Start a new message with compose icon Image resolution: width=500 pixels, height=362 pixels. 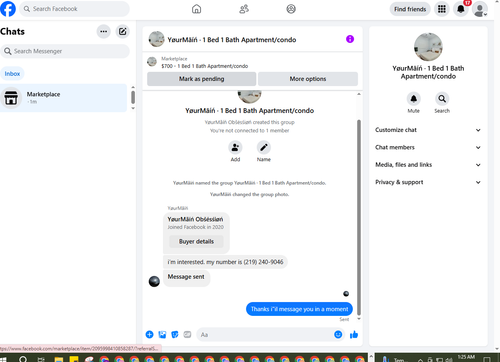point(122,32)
